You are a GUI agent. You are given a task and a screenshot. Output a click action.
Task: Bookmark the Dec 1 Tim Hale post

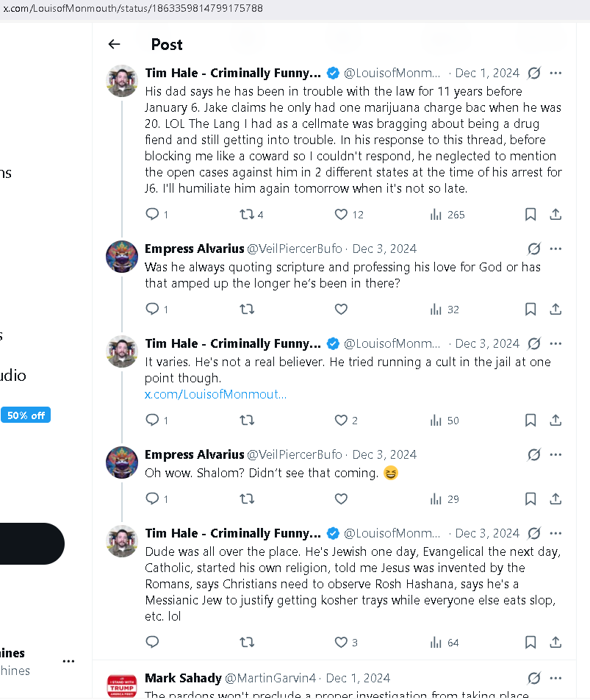[530, 214]
